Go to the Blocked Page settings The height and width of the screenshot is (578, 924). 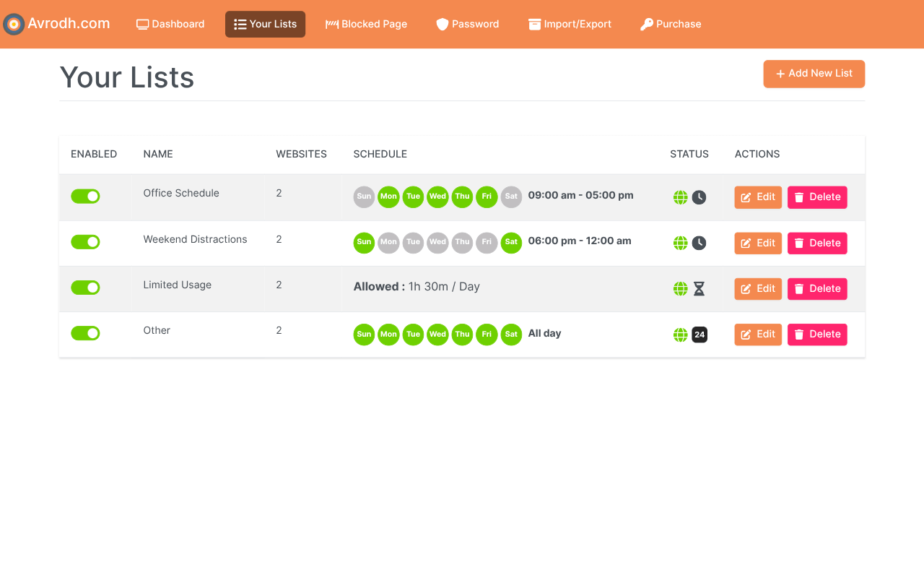[366, 24]
